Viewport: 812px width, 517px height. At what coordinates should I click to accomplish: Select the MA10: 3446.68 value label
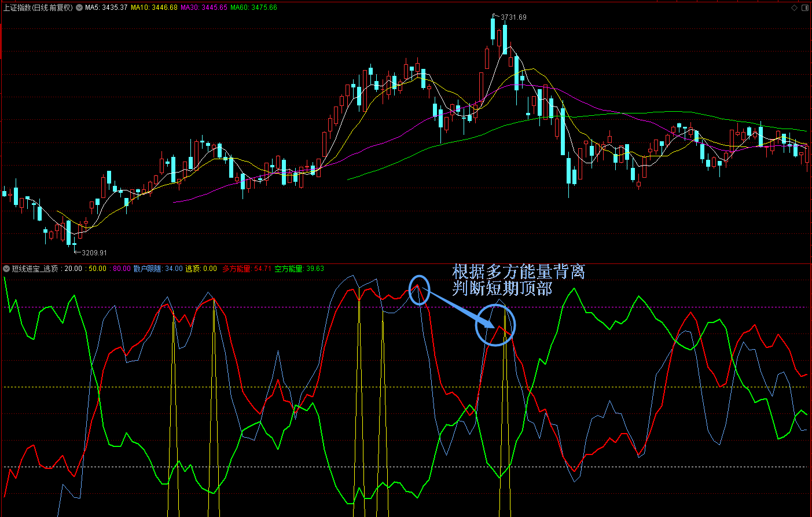point(154,8)
